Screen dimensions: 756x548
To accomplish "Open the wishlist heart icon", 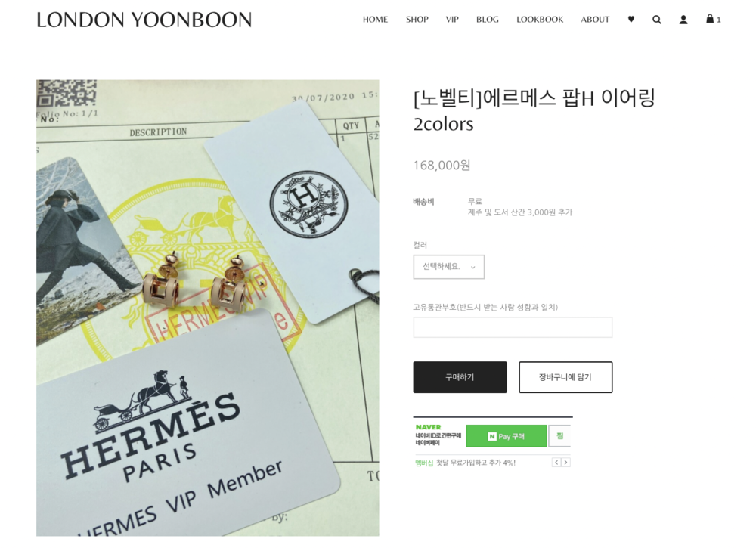I will pyautogui.click(x=631, y=20).
